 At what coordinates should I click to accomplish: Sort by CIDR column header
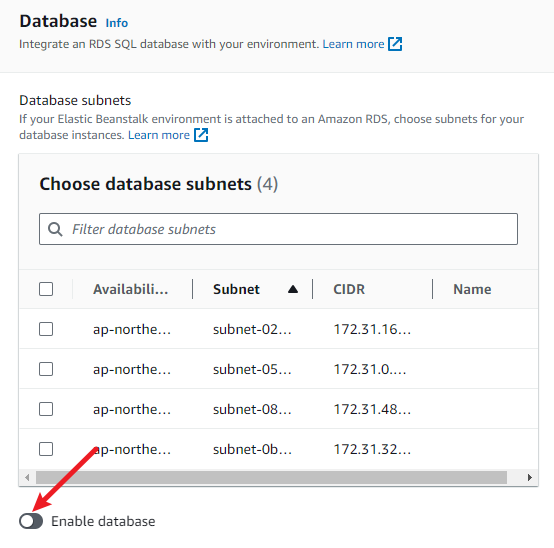349,289
